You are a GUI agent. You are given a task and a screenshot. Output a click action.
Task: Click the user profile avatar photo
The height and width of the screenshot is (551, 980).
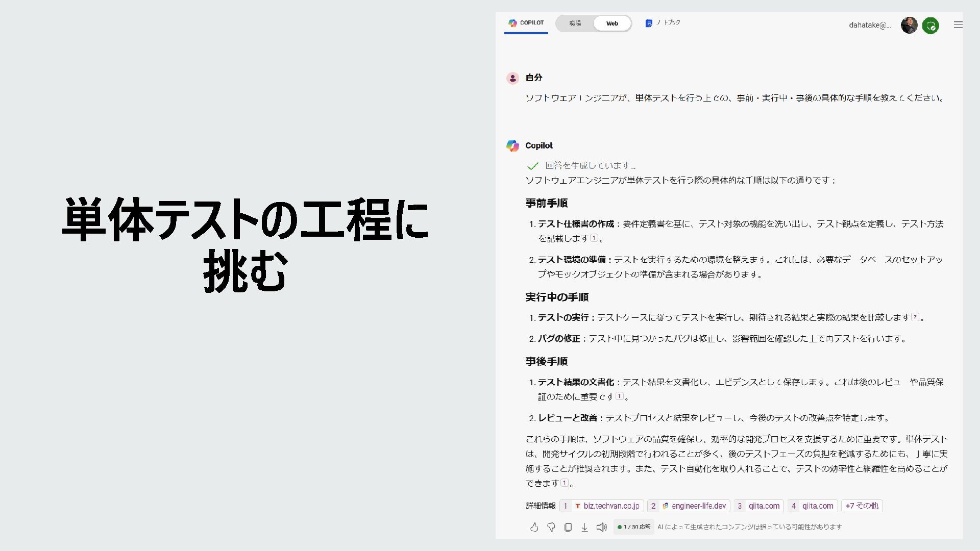pos(909,25)
